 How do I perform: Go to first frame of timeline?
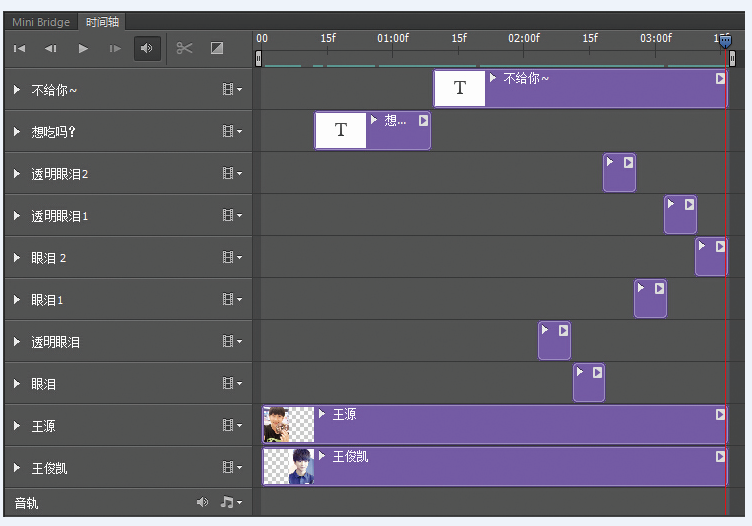coord(19,48)
